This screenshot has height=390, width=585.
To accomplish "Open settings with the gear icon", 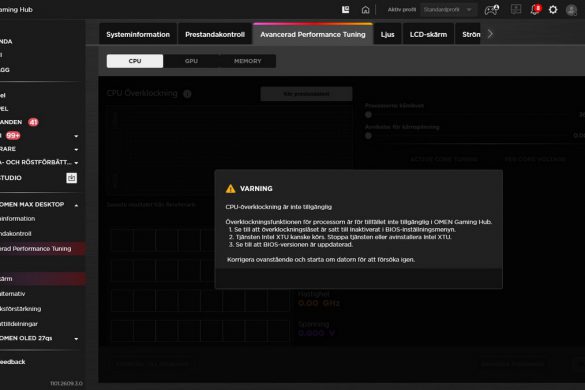I will click(553, 10).
